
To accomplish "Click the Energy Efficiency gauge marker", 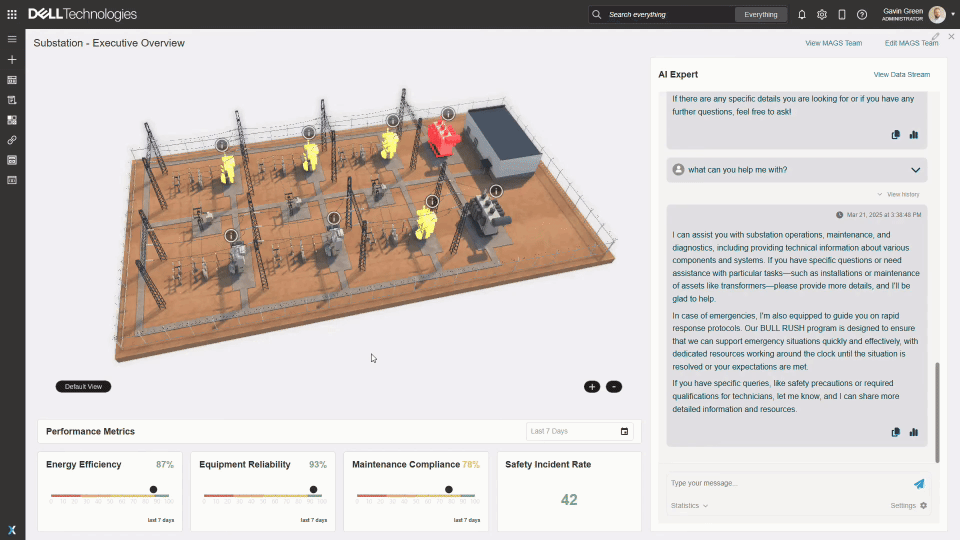I will tap(153, 490).
